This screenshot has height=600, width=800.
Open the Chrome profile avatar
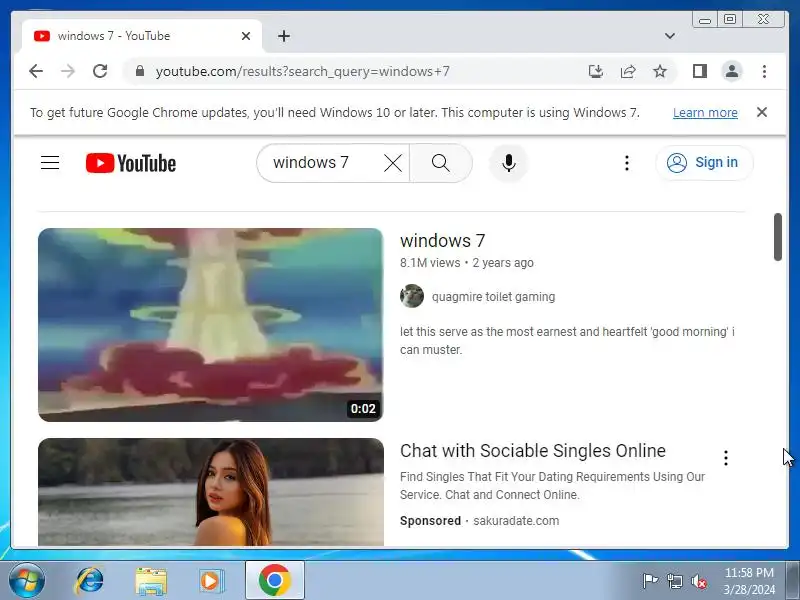[x=732, y=71]
